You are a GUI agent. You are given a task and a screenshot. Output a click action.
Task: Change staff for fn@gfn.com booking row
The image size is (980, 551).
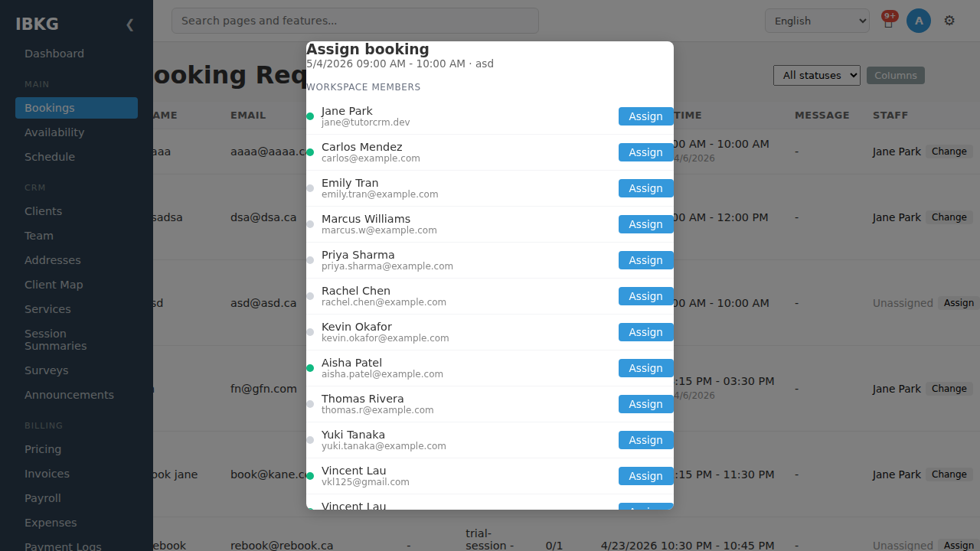tap(949, 389)
